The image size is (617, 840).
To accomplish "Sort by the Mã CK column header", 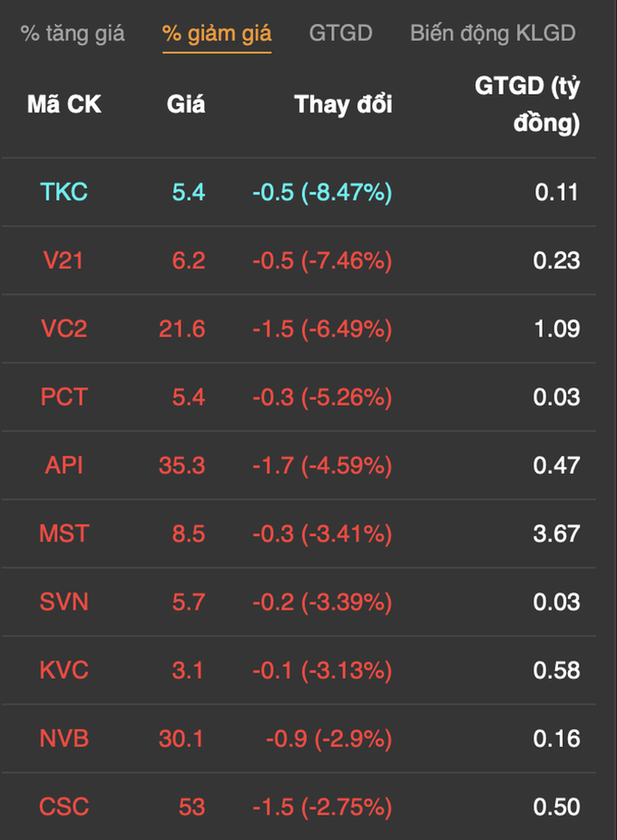I will 64,104.
